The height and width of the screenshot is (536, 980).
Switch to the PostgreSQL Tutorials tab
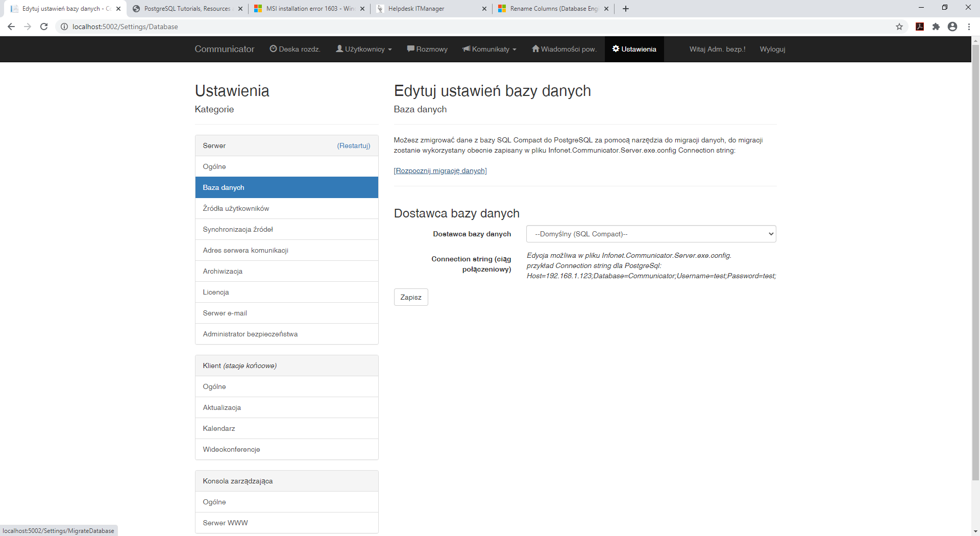point(187,9)
